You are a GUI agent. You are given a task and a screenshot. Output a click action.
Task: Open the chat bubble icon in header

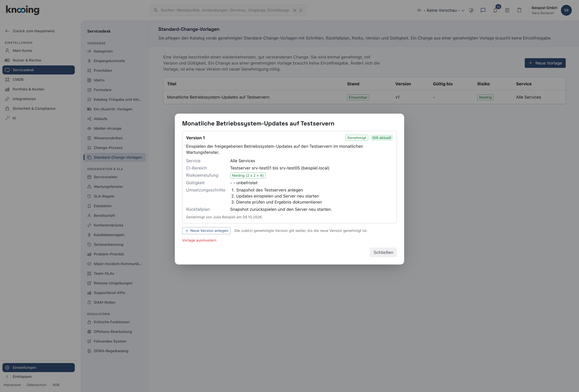tap(483, 10)
